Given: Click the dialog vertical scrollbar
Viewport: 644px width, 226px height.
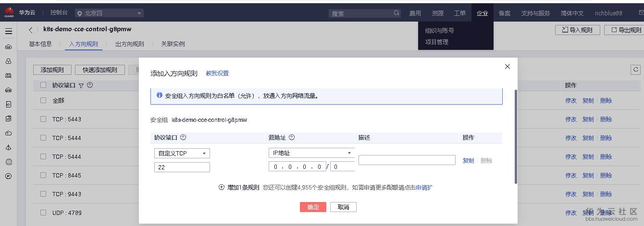Looking at the screenshot, I should [516, 136].
